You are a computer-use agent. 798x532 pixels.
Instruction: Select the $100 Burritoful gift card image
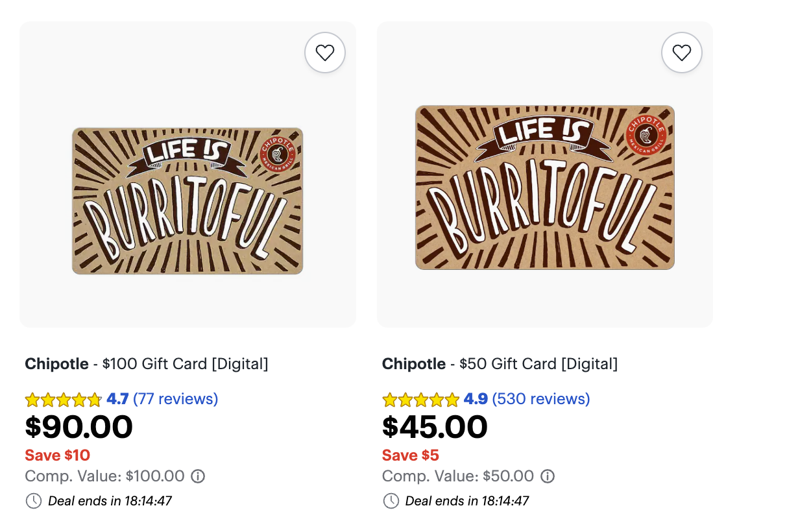187,200
